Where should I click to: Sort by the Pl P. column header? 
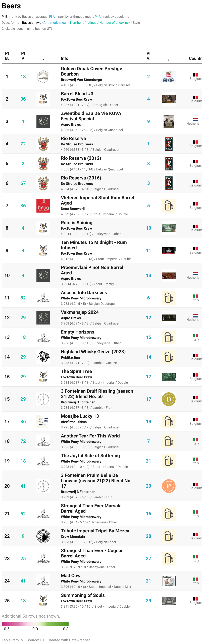(x=23, y=56)
